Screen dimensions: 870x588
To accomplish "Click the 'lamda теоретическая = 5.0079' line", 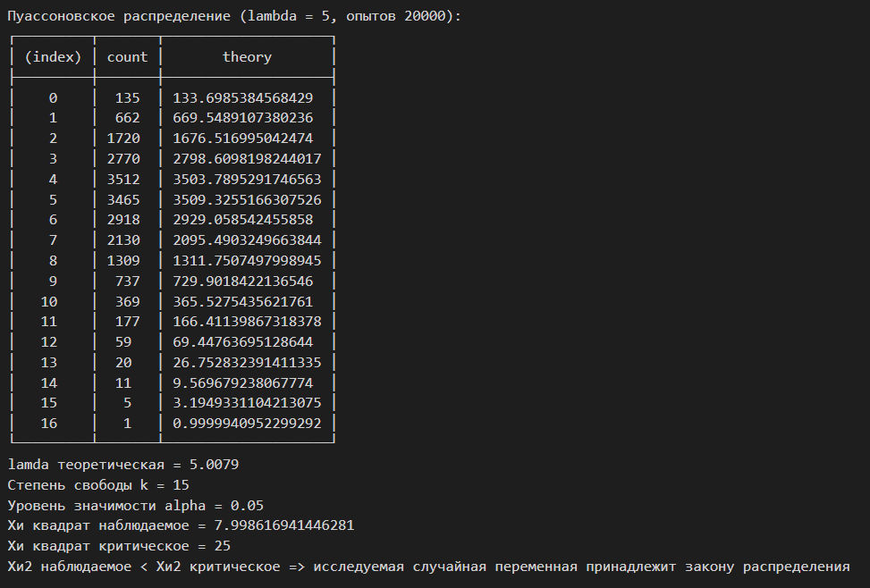I will 123,465.
